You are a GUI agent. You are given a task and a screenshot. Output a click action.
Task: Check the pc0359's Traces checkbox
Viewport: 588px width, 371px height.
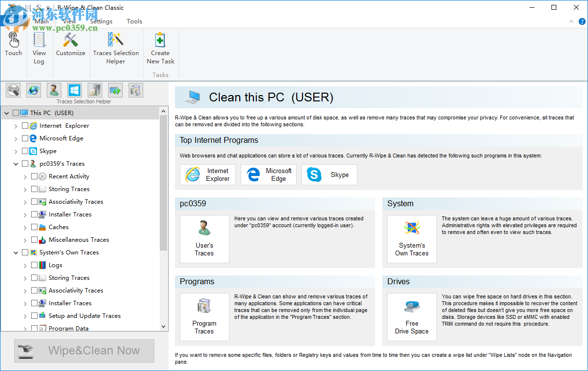click(25, 163)
